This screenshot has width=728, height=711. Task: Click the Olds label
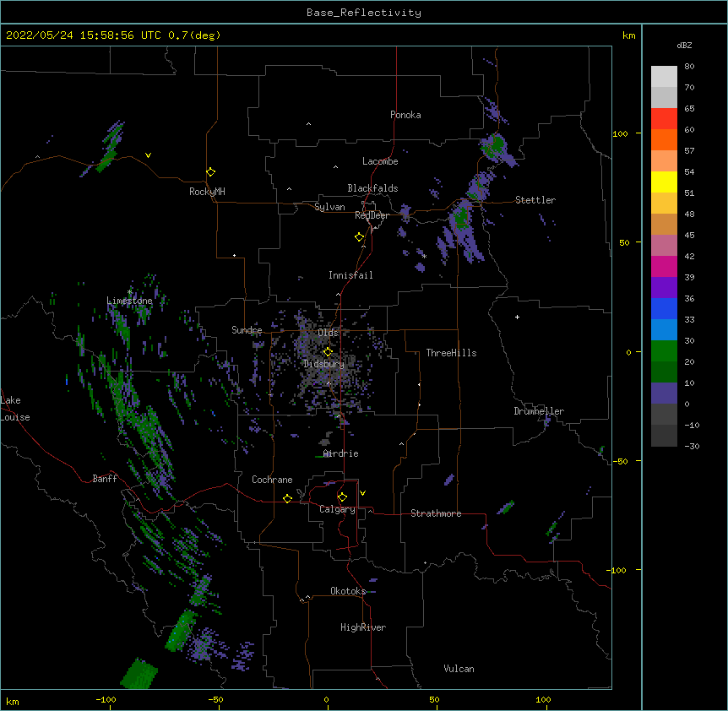[x=328, y=333]
